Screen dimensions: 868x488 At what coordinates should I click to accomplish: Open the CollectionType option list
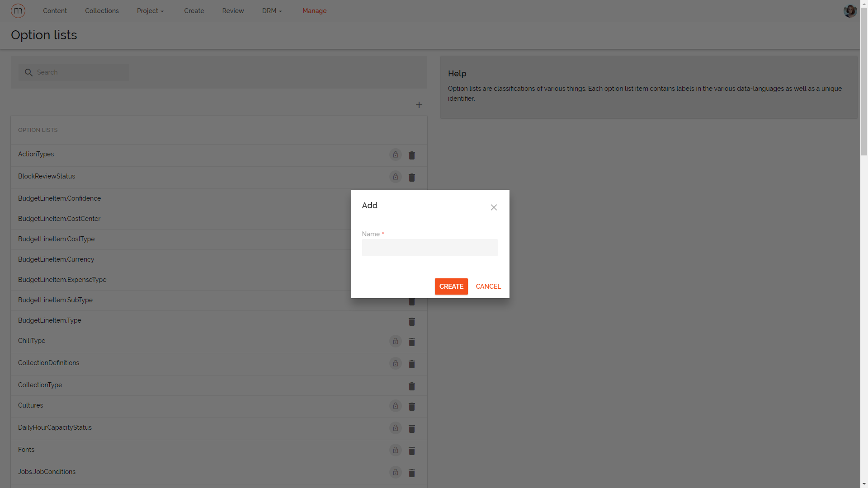coord(40,385)
